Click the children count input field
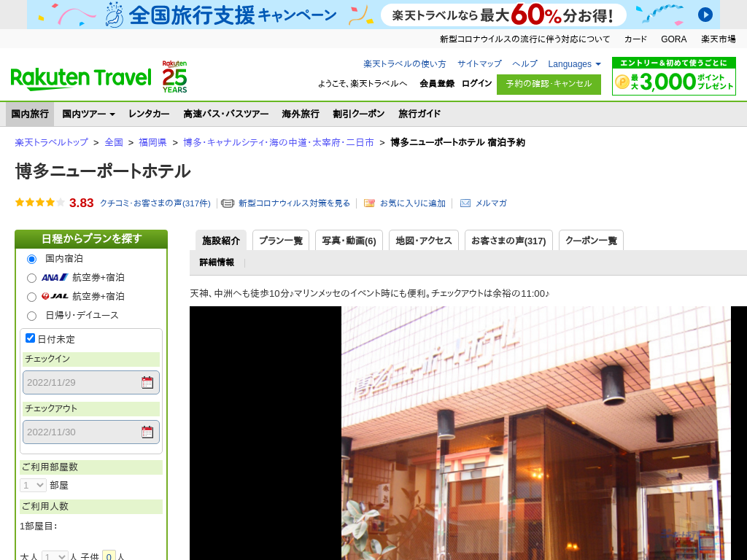The width and height of the screenshot is (747, 560). click(109, 556)
